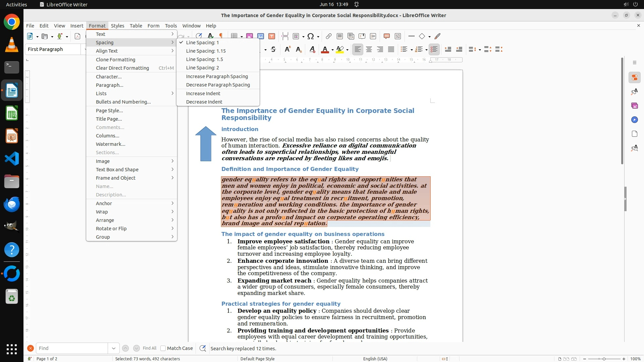Click the Strikethrough formatting icon
644x362 pixels.
tap(273, 50)
